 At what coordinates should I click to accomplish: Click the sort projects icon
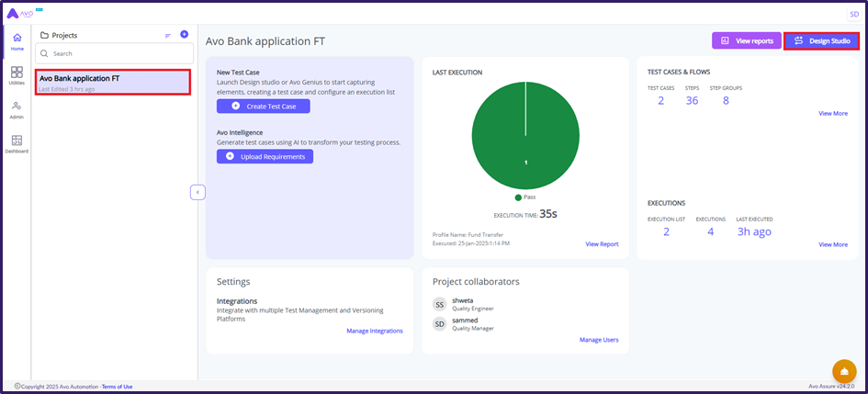(x=168, y=35)
